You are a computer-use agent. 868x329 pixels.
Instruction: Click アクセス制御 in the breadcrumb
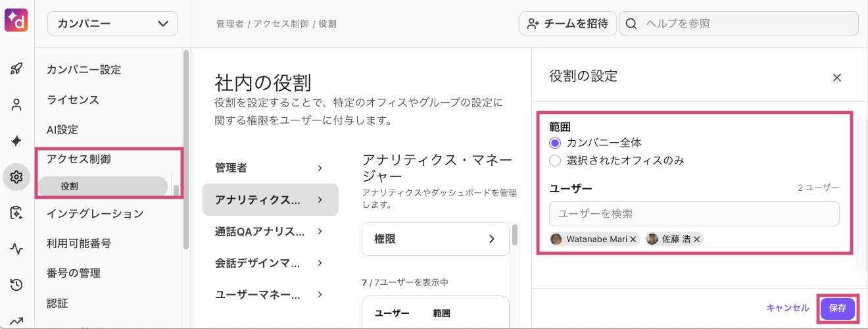point(281,24)
